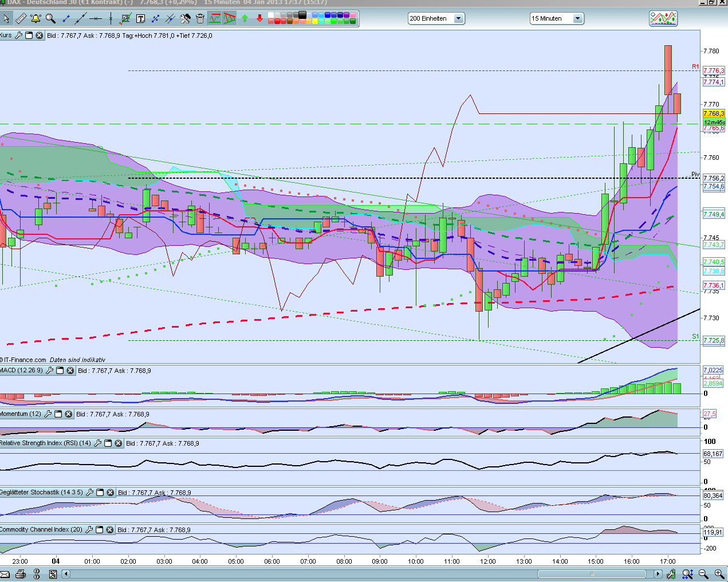Click the save chart image icon

52,574
